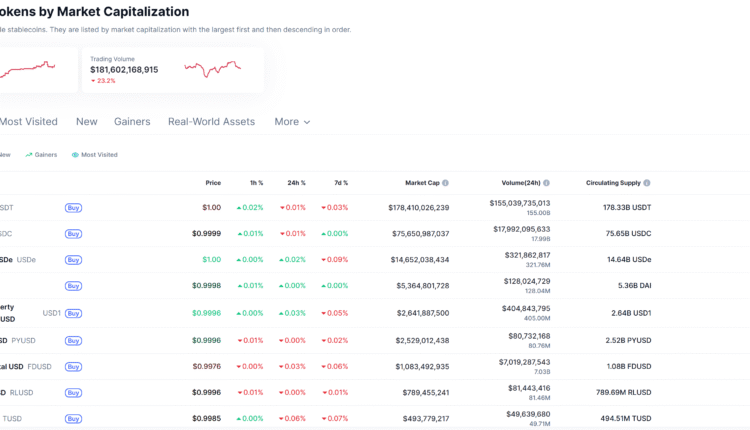Click the Trading Volume sparkline chart
This screenshot has width=750, height=430.
[212, 70]
